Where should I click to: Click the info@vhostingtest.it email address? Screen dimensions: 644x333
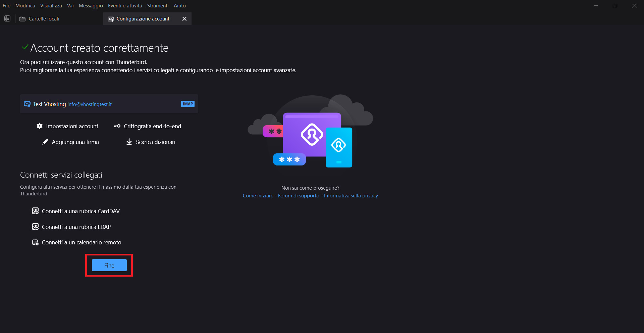coord(90,104)
